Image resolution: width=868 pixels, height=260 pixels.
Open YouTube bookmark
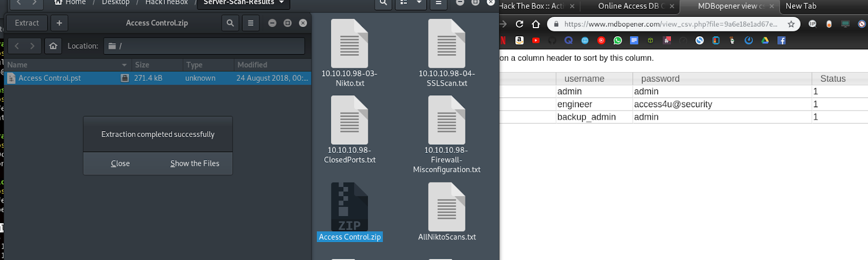[536, 41]
